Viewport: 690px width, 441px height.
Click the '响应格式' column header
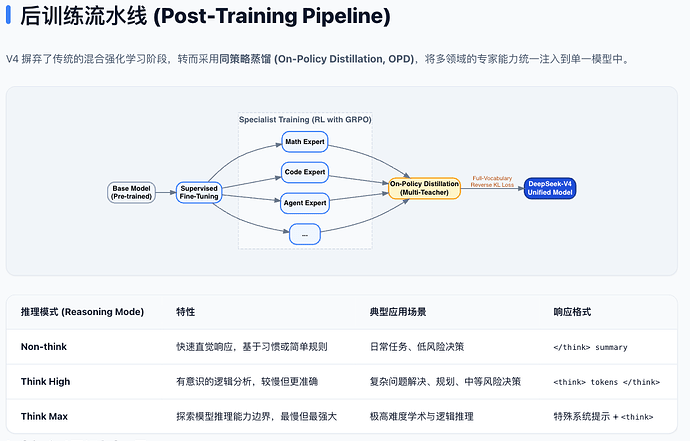click(x=572, y=312)
